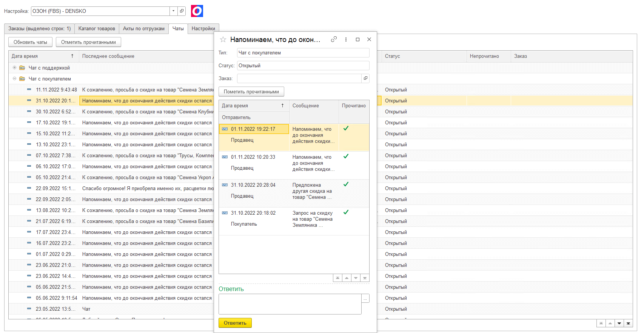
Task: Click the empty Заказ field in the dialog
Action: pyautogui.click(x=299, y=79)
